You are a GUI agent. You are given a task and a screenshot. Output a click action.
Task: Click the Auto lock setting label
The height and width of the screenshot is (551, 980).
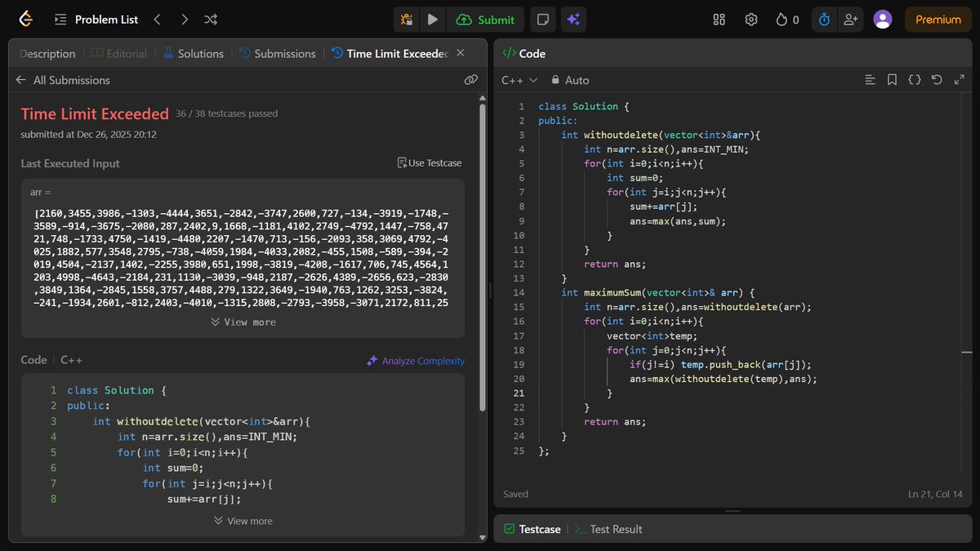pos(570,80)
